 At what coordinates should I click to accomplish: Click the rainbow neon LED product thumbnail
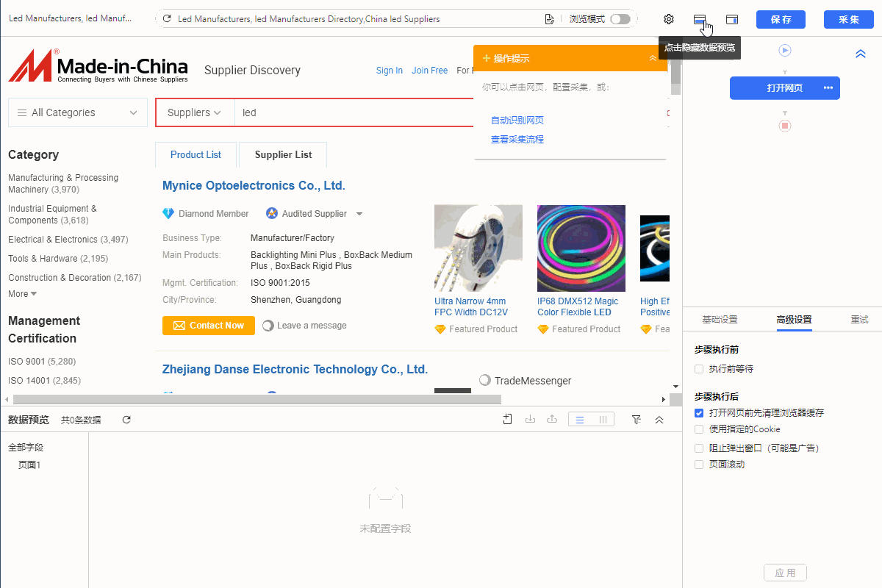click(581, 248)
